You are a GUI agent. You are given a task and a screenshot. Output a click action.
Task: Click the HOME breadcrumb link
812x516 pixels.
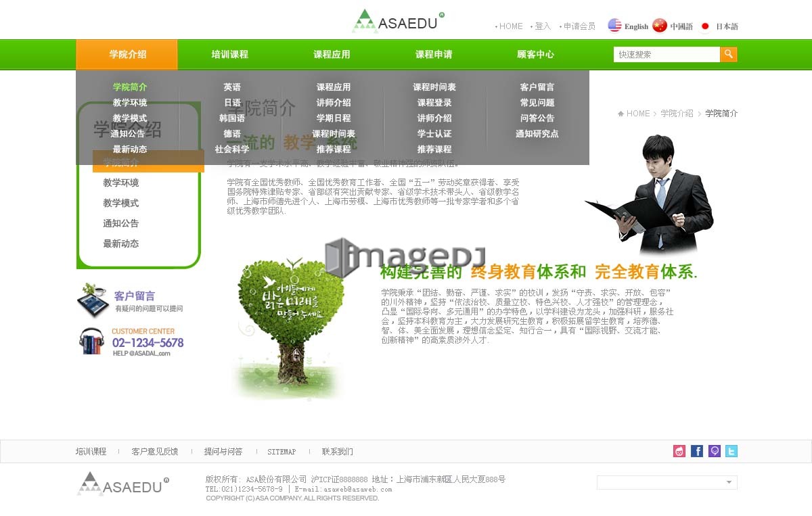click(638, 114)
